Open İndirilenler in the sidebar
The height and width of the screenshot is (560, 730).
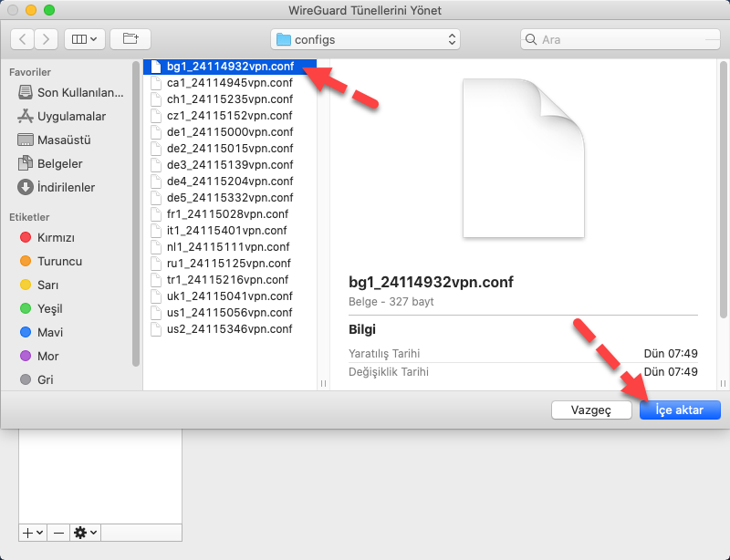click(57, 187)
